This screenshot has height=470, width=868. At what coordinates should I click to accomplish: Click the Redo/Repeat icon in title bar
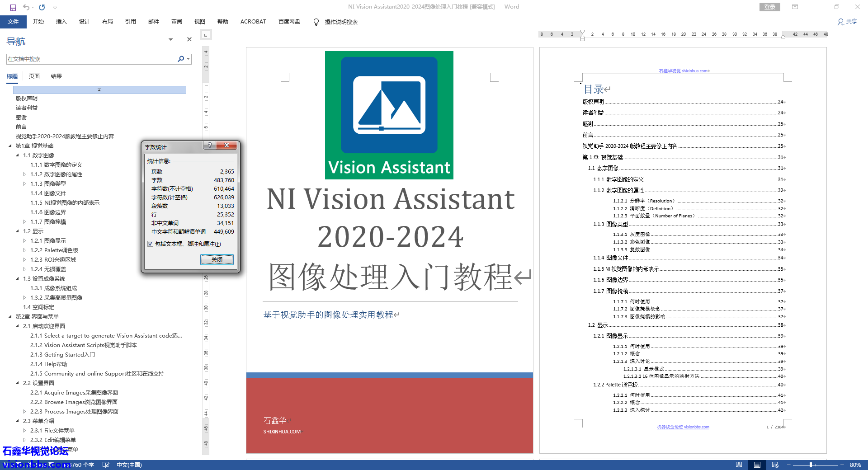click(x=42, y=7)
